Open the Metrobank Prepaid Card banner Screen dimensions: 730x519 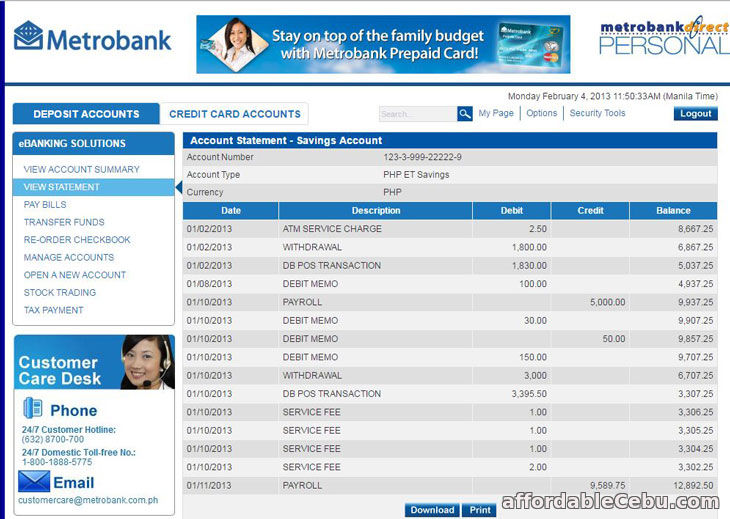(x=383, y=44)
